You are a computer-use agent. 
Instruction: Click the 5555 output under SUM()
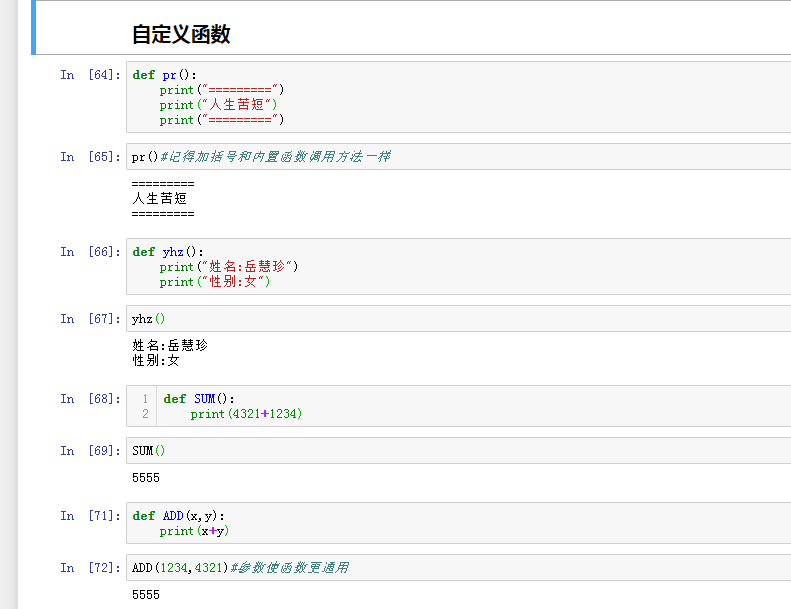146,478
